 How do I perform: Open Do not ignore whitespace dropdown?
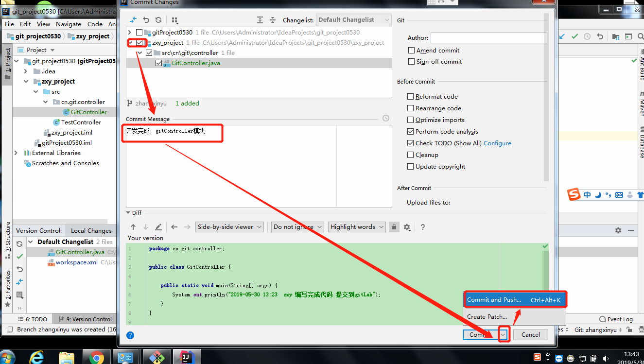(298, 227)
